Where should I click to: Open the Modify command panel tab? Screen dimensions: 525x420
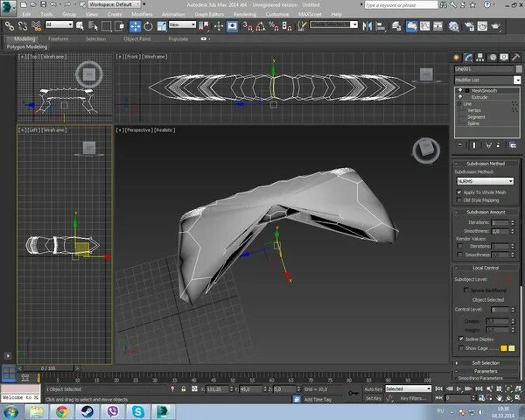(468, 58)
